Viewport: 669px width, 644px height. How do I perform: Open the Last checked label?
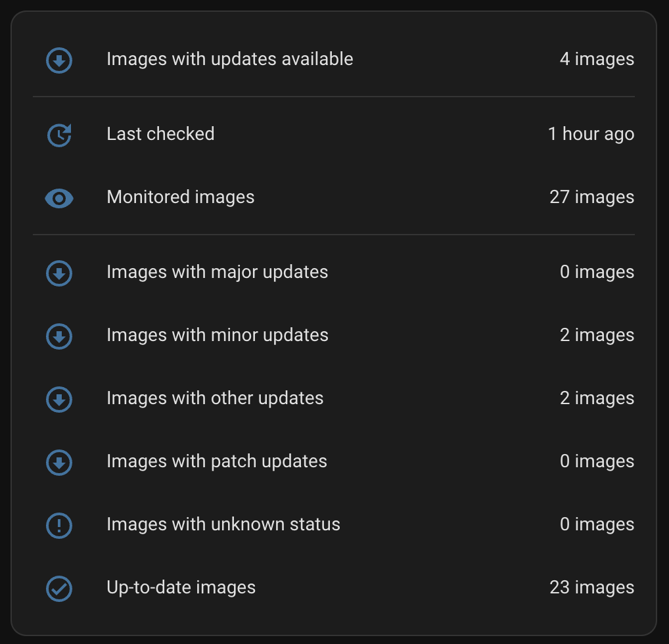pos(160,134)
